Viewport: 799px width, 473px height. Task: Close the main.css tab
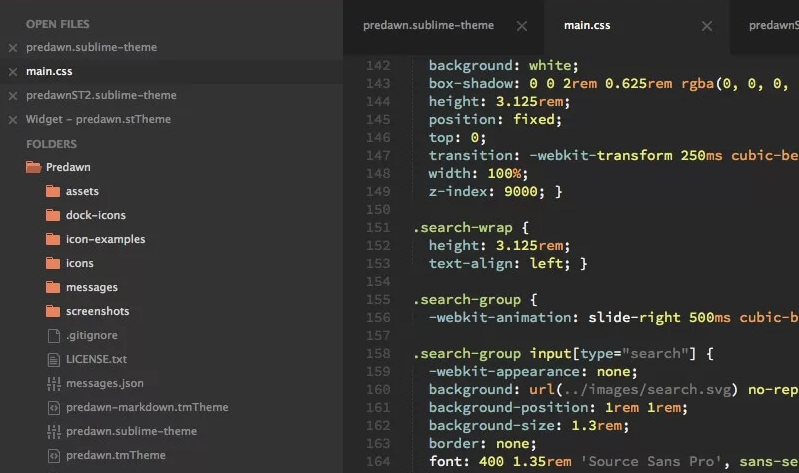point(707,26)
